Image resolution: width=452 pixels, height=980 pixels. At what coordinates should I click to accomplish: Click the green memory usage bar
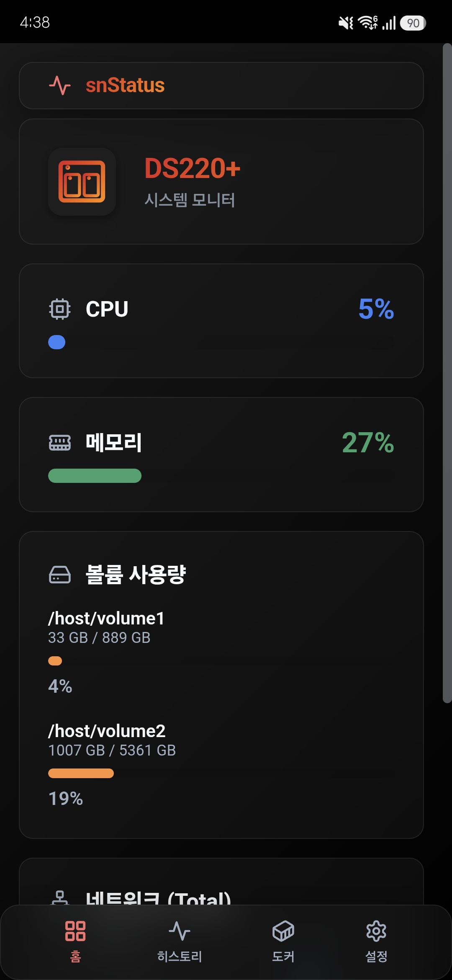pos(95,476)
